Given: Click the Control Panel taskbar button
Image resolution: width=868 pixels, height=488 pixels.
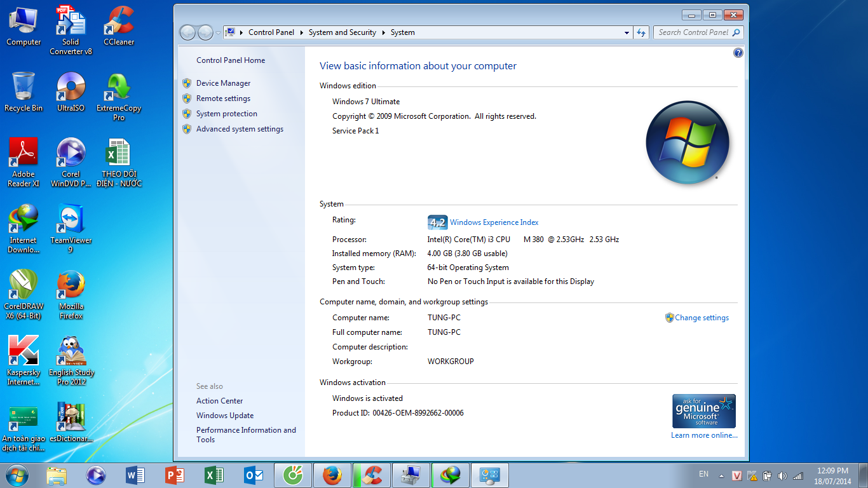Looking at the screenshot, I should pyautogui.click(x=490, y=475).
